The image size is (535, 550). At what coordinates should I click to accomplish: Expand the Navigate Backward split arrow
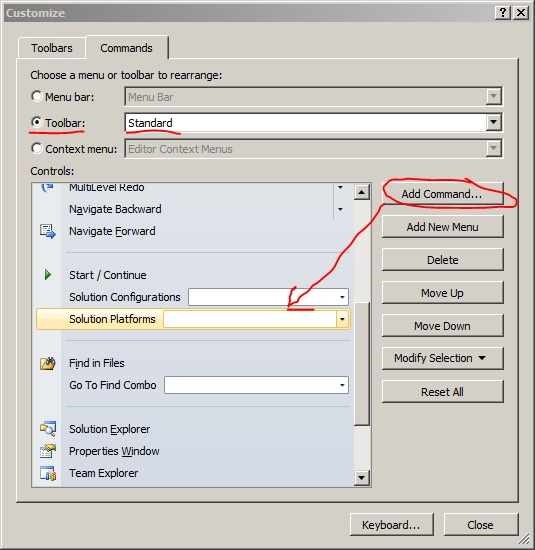(x=340, y=209)
